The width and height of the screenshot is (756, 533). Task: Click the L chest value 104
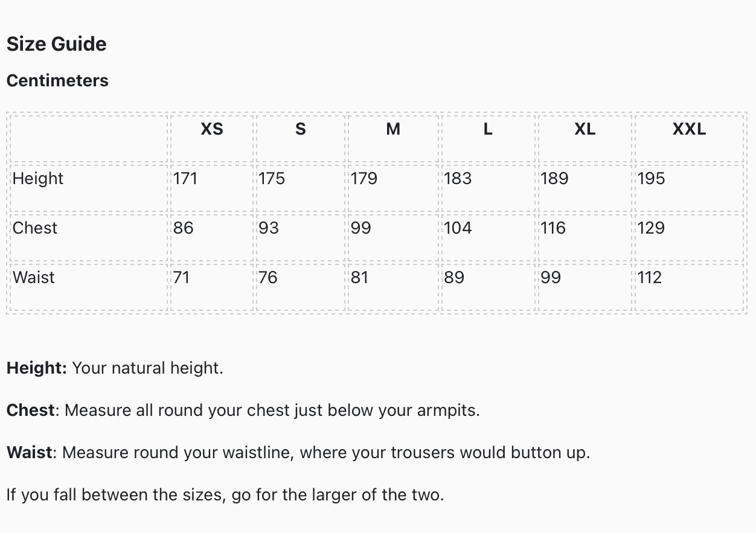coord(458,228)
